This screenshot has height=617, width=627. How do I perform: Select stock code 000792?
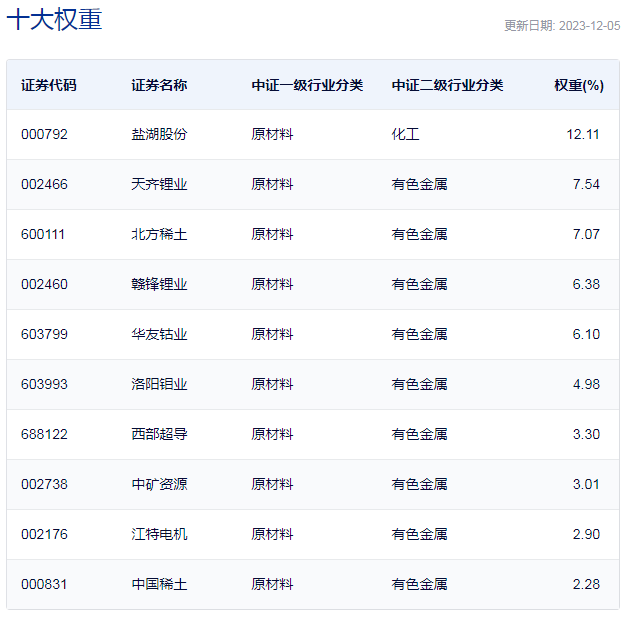(44, 134)
